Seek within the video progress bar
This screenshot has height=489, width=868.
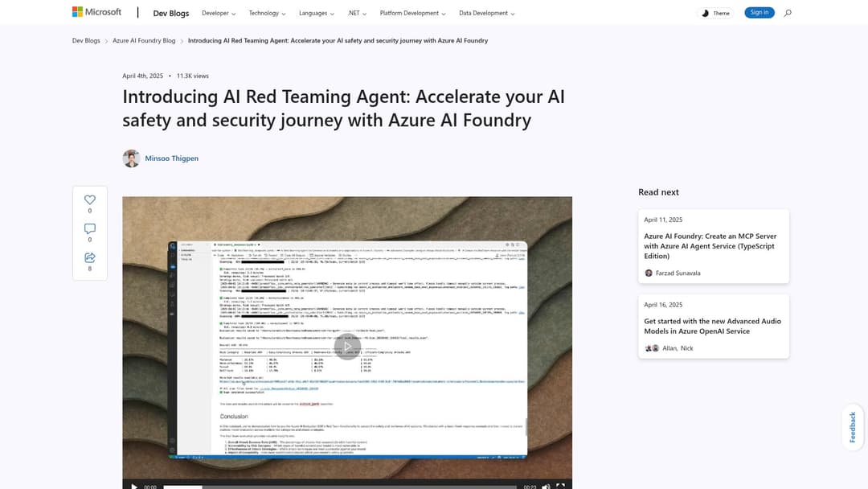(x=340, y=487)
